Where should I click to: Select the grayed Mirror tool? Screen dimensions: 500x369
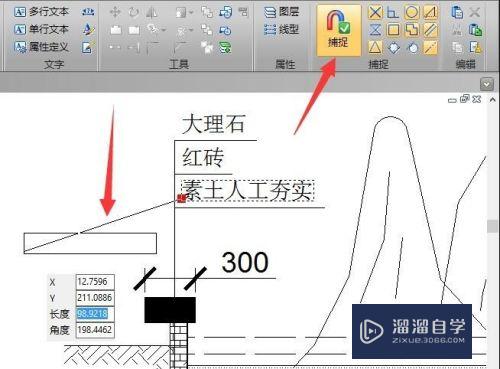(152, 13)
